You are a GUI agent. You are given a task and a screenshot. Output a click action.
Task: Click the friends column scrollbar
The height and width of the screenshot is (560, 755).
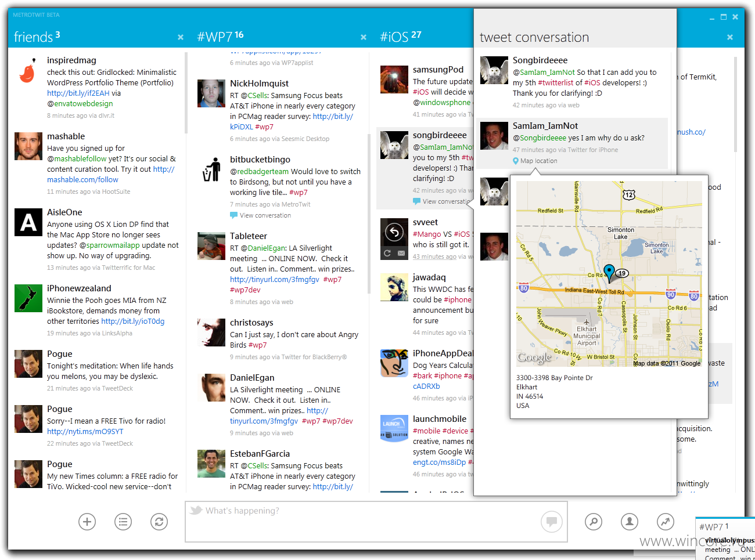pos(186,93)
